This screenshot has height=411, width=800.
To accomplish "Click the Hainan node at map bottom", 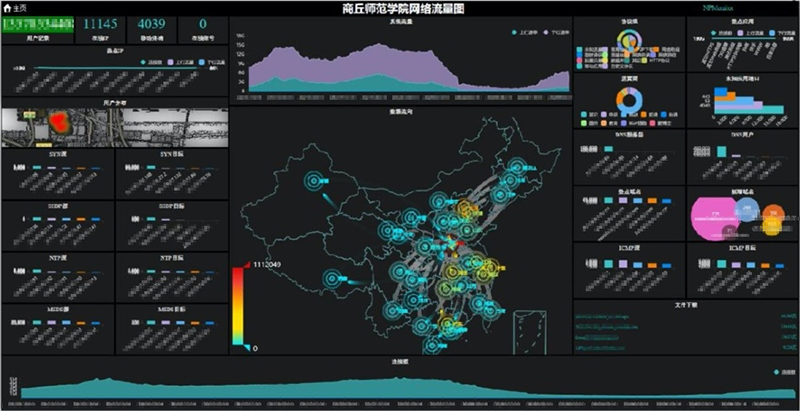I will coord(432,347).
